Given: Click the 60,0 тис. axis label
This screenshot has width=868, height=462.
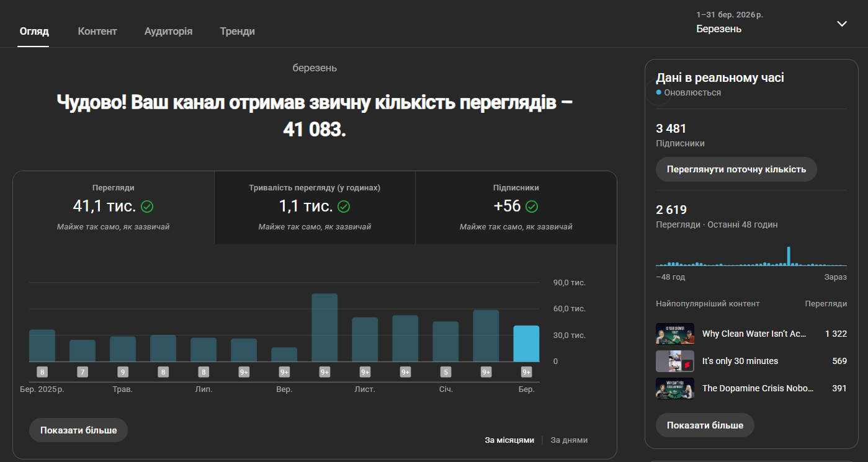Looking at the screenshot, I should point(570,309).
